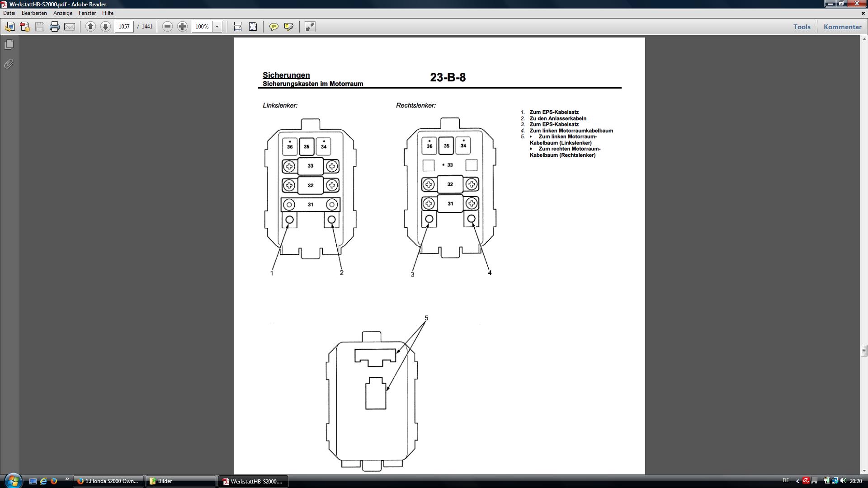Go to next page arrow

click(x=105, y=27)
